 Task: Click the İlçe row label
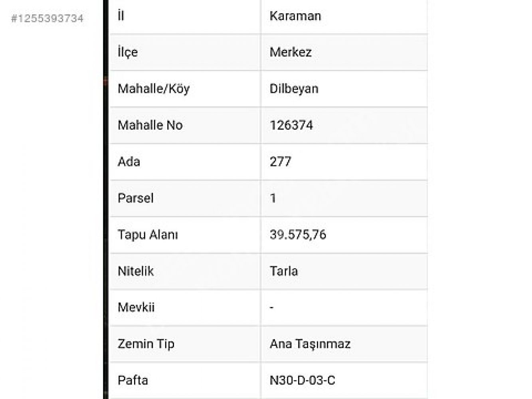pos(128,52)
